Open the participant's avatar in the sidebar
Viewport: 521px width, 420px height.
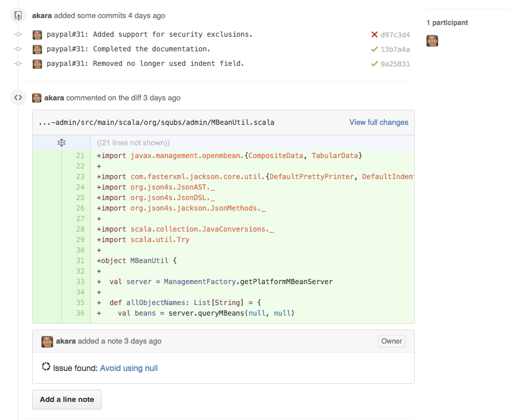432,41
